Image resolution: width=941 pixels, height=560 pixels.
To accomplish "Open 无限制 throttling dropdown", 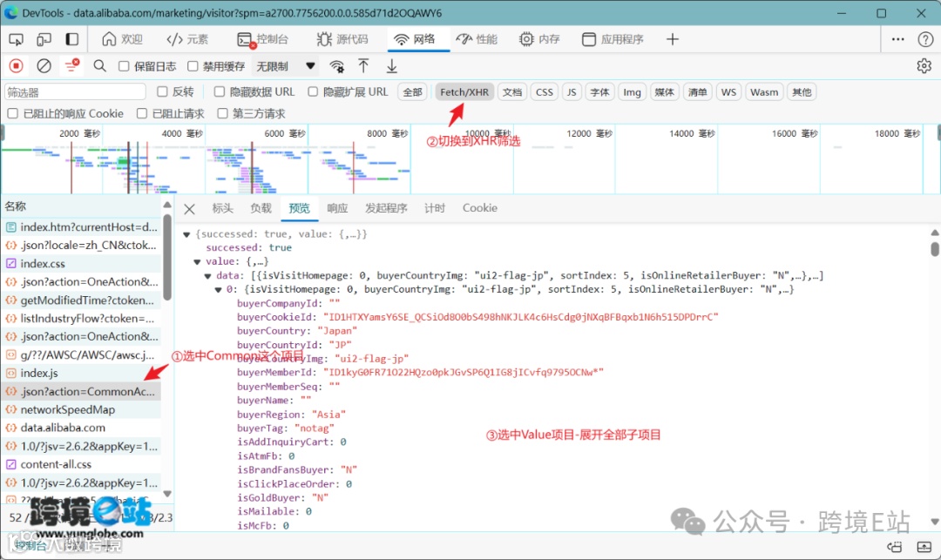I will pyautogui.click(x=286, y=66).
